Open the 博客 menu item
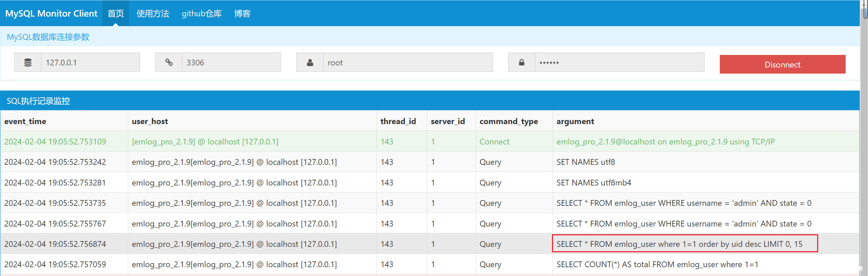 click(242, 14)
